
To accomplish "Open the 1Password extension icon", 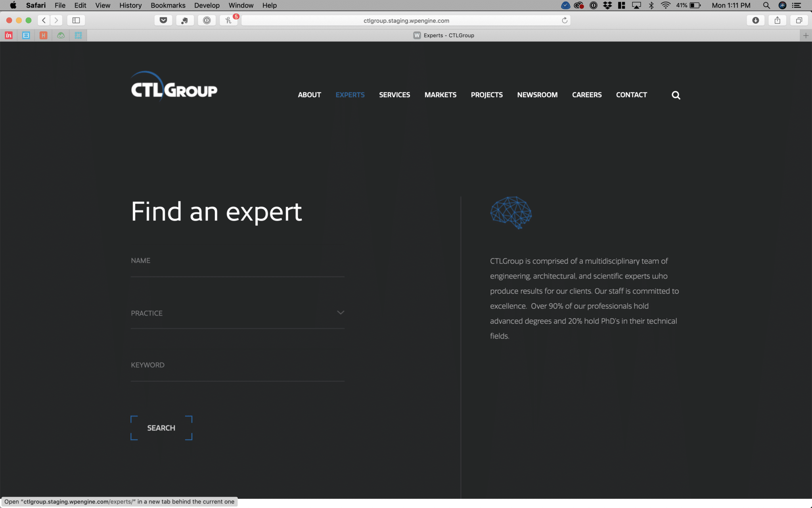I will click(x=207, y=20).
